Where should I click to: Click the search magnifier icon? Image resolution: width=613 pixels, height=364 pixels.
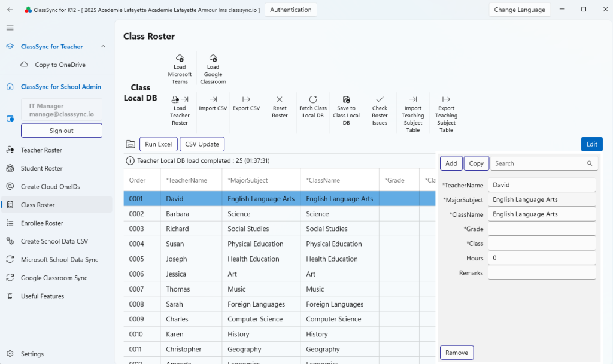click(590, 163)
